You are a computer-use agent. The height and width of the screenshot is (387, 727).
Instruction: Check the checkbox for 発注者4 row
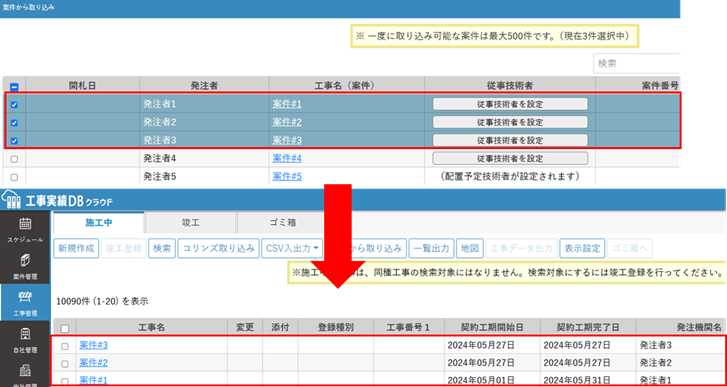click(x=14, y=159)
